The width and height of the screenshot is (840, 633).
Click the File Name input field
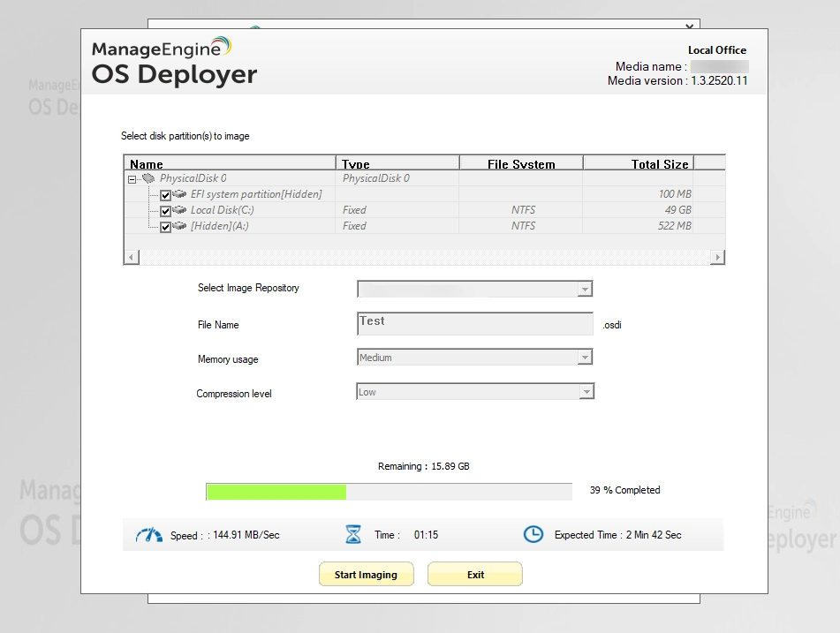(x=475, y=324)
